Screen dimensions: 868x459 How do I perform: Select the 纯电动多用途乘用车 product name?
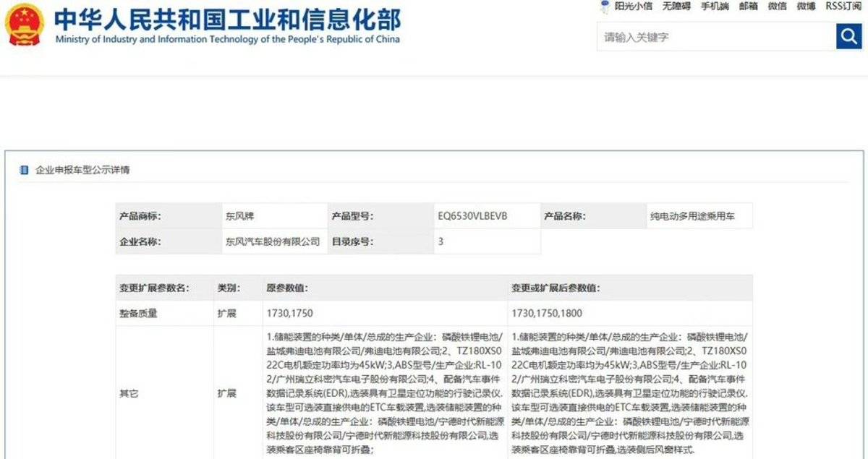point(695,215)
